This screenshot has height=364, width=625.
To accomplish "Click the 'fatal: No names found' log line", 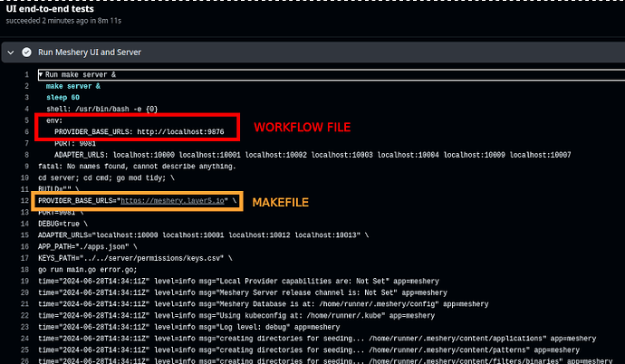I will coord(137,167).
